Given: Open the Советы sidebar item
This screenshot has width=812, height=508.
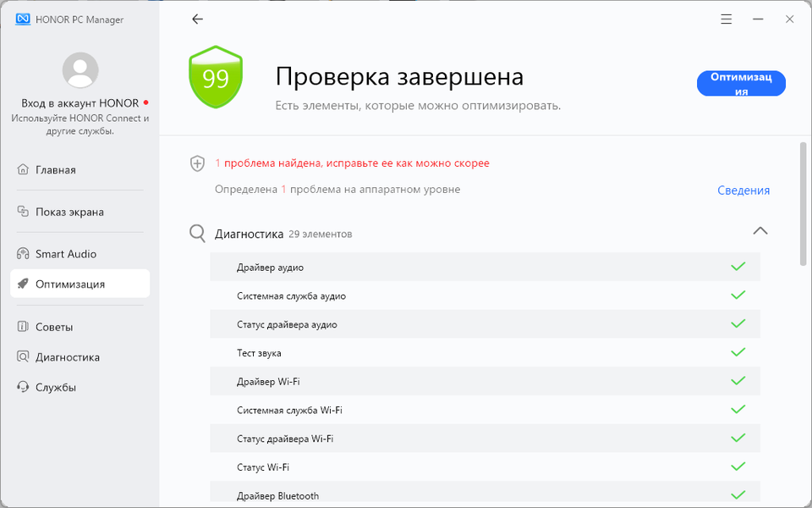Looking at the screenshot, I should coord(80,327).
